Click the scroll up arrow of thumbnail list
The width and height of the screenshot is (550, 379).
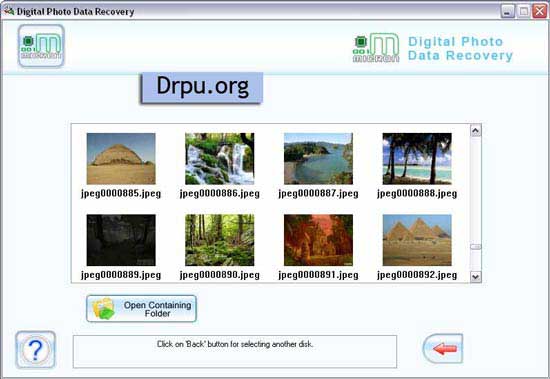pyautogui.click(x=476, y=131)
